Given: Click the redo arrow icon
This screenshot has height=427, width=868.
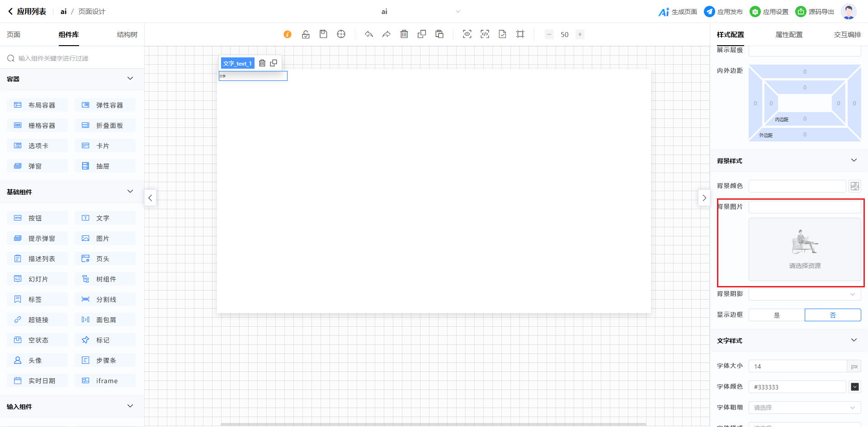Looking at the screenshot, I should [386, 34].
